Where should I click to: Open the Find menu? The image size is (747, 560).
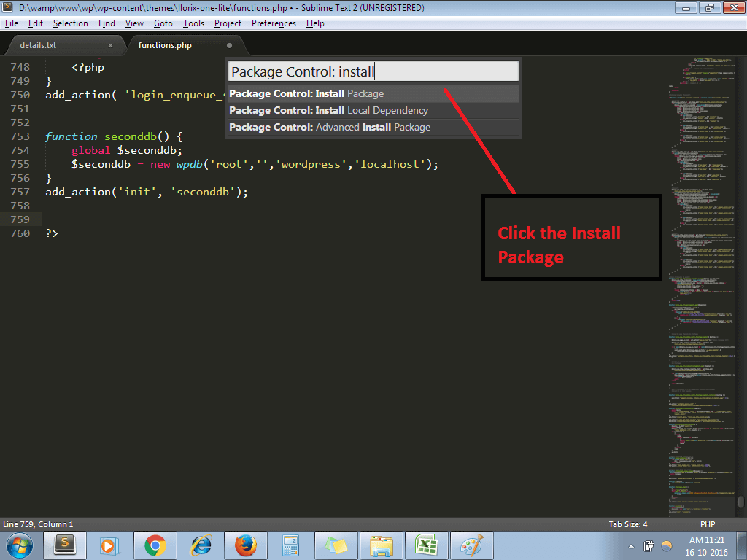tap(107, 23)
